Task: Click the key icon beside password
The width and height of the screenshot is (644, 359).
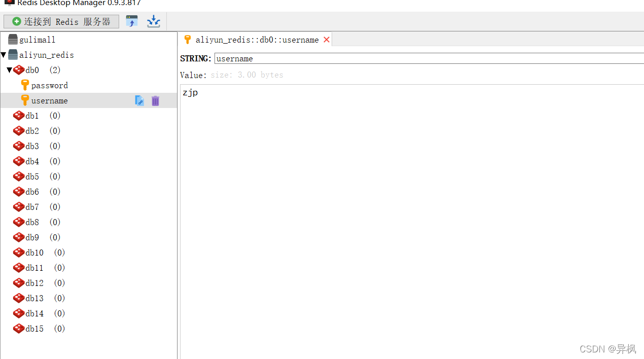Action: point(25,85)
